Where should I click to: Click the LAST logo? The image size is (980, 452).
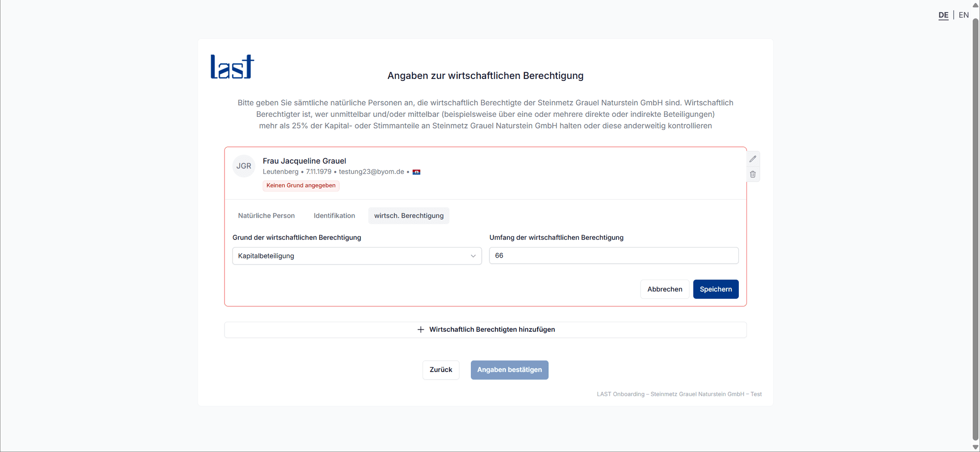(x=232, y=67)
